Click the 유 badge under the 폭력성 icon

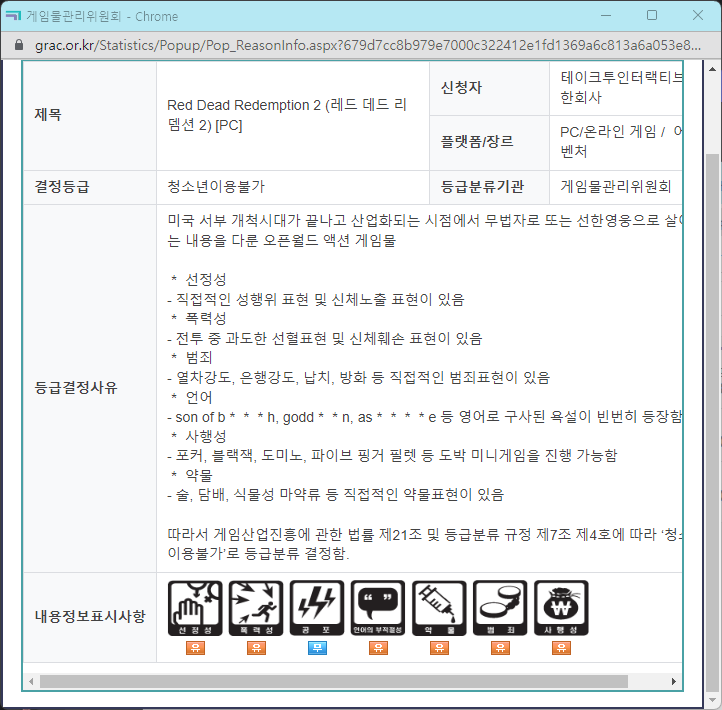tap(256, 648)
